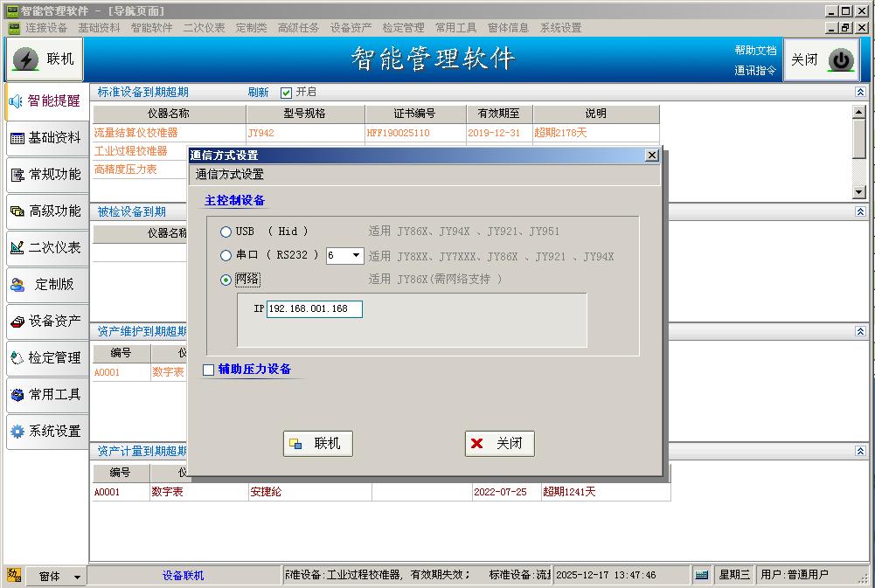
Task: Open 二次仪表 sidebar chart icon
Action: pyautogui.click(x=17, y=248)
